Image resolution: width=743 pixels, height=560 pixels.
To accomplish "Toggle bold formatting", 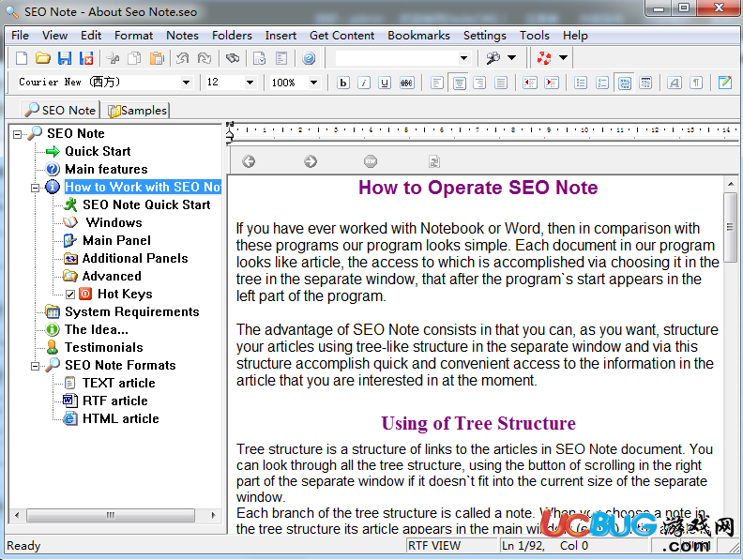I will click(343, 83).
